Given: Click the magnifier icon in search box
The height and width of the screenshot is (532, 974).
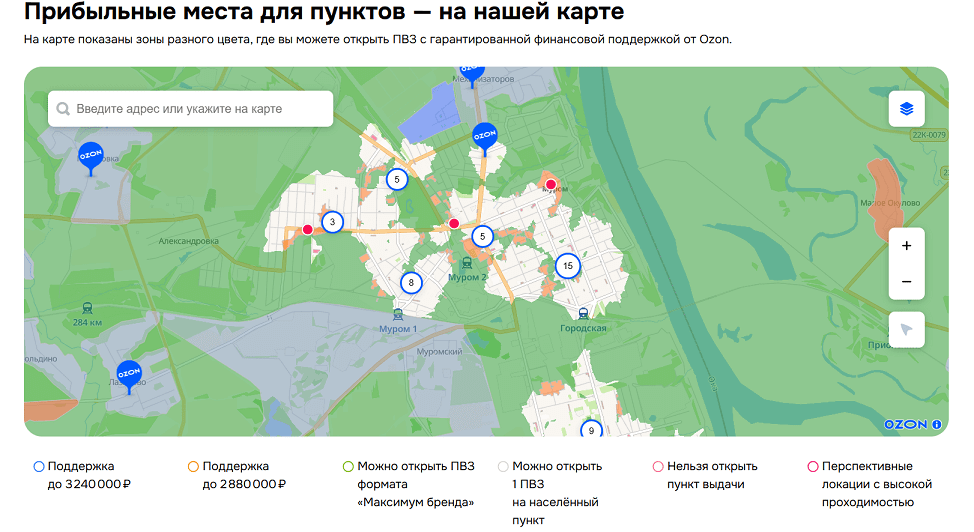Looking at the screenshot, I should tap(63, 109).
